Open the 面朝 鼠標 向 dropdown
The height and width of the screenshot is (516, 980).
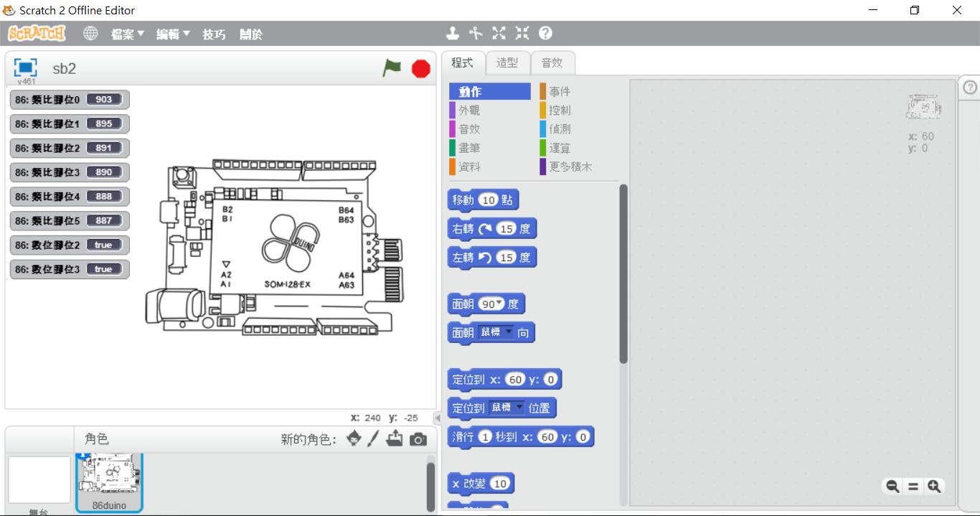tap(496, 332)
